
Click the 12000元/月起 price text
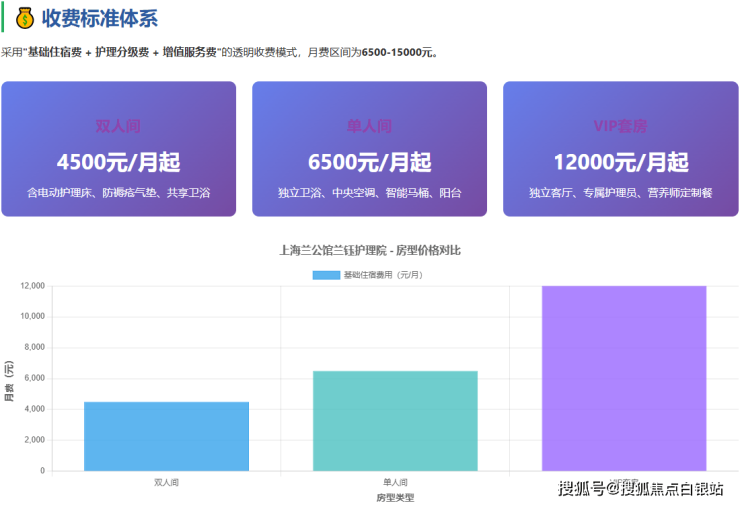[x=621, y=162]
